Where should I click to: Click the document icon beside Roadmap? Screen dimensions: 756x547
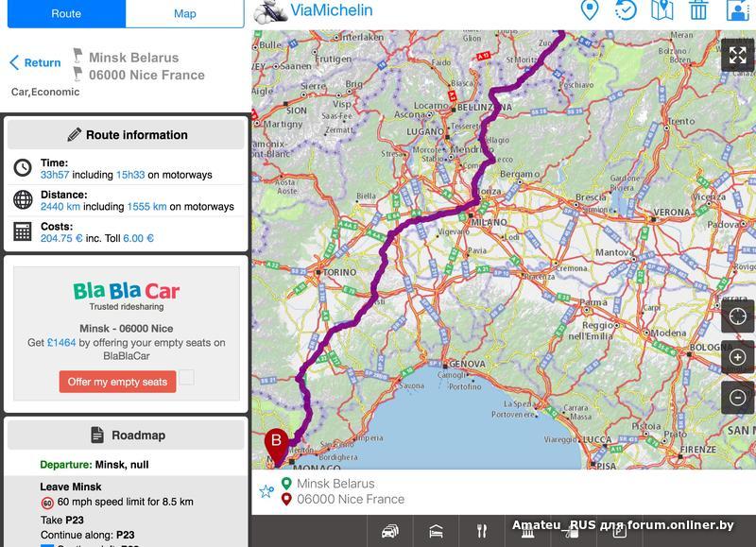97,435
